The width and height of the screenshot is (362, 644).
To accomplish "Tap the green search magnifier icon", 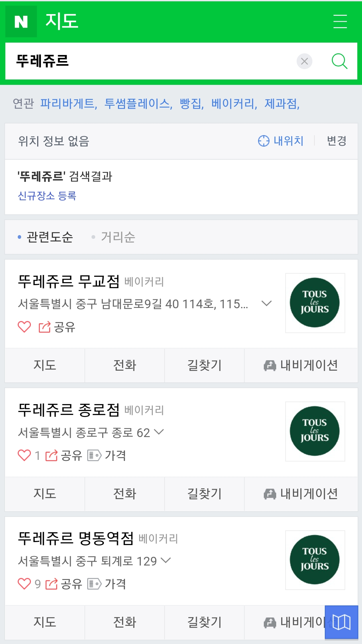I will point(339,61).
